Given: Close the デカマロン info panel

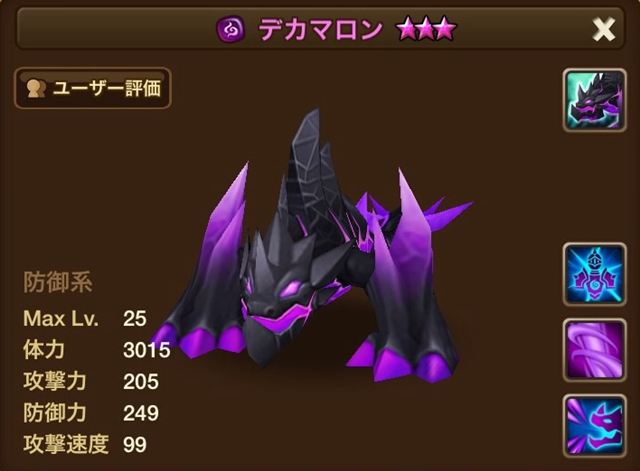Looking at the screenshot, I should (603, 29).
